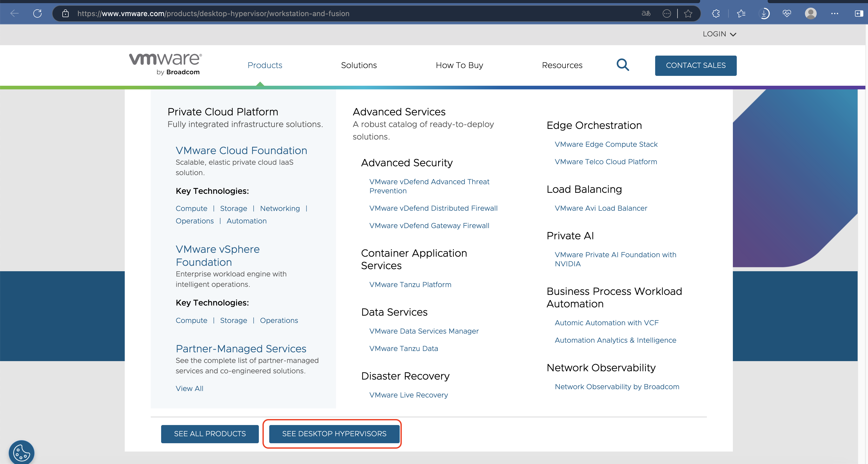868x464 pixels.
Task: Click the VMware by Broadcom logo
Action: (166, 64)
